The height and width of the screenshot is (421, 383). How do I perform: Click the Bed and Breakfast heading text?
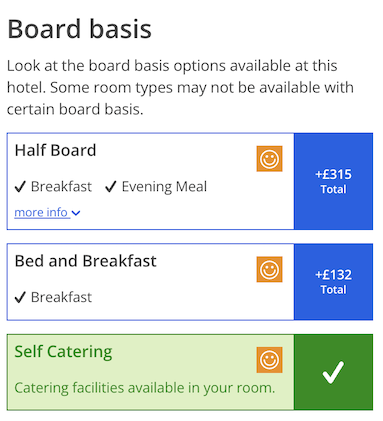pos(86,261)
